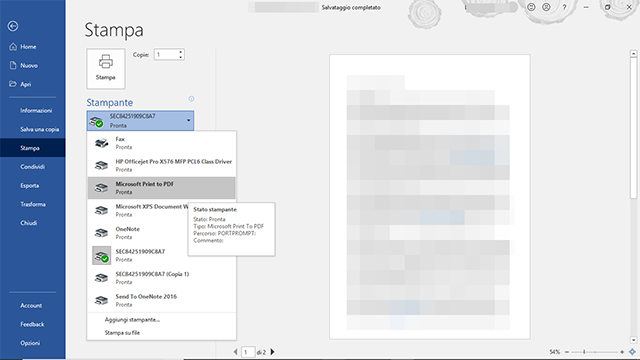The height and width of the screenshot is (360, 640).
Task: Click the Copie number field
Action: [166, 55]
